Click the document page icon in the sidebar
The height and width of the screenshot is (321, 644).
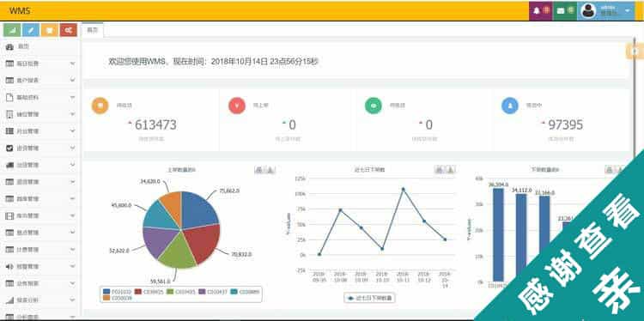point(9,98)
